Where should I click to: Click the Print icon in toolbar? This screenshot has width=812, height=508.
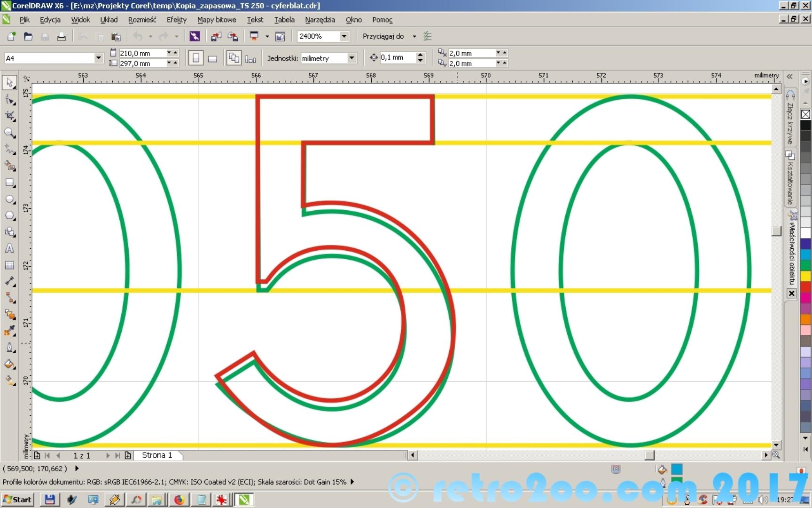(x=61, y=37)
